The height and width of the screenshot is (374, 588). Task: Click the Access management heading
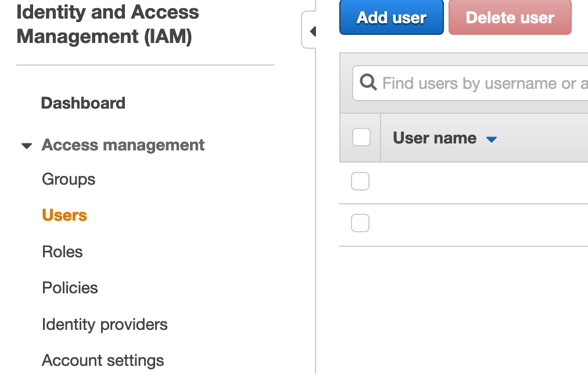pos(123,145)
